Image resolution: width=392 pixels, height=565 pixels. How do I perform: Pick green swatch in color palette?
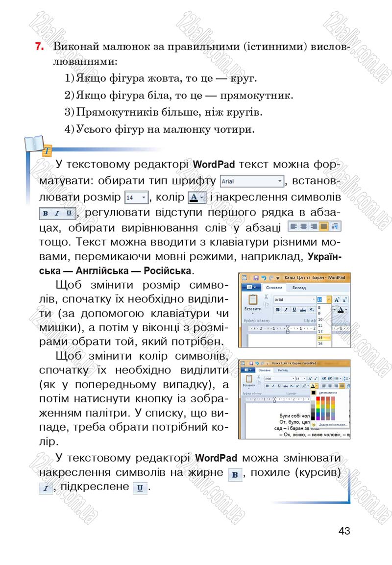tap(318, 411)
